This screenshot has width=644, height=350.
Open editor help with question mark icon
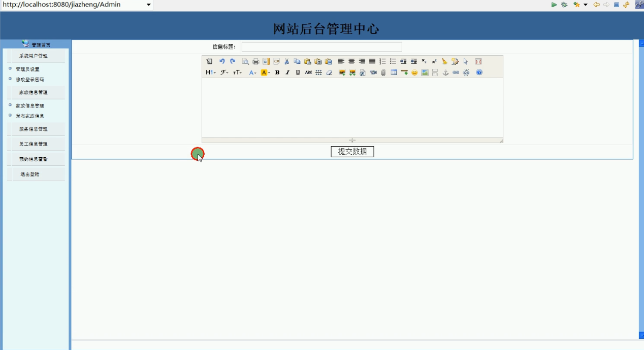(x=479, y=73)
